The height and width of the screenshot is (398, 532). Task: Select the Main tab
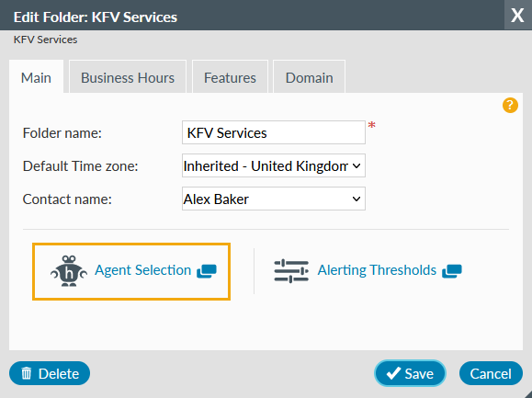(37, 77)
